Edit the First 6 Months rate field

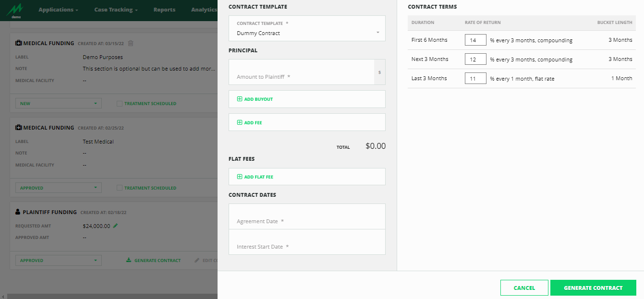[x=475, y=40]
